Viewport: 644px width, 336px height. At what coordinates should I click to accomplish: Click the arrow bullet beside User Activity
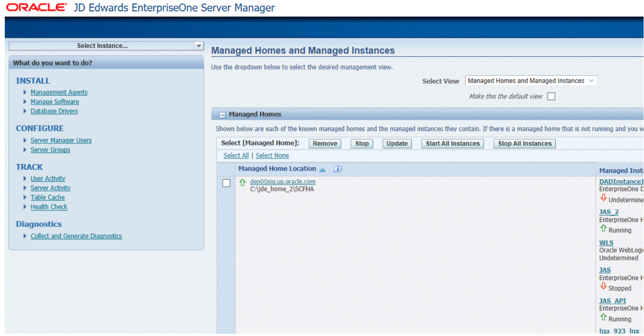tap(25, 179)
